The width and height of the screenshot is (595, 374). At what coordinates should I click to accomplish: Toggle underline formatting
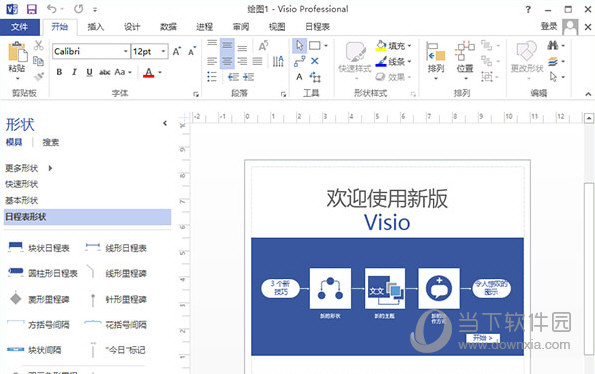90,72
